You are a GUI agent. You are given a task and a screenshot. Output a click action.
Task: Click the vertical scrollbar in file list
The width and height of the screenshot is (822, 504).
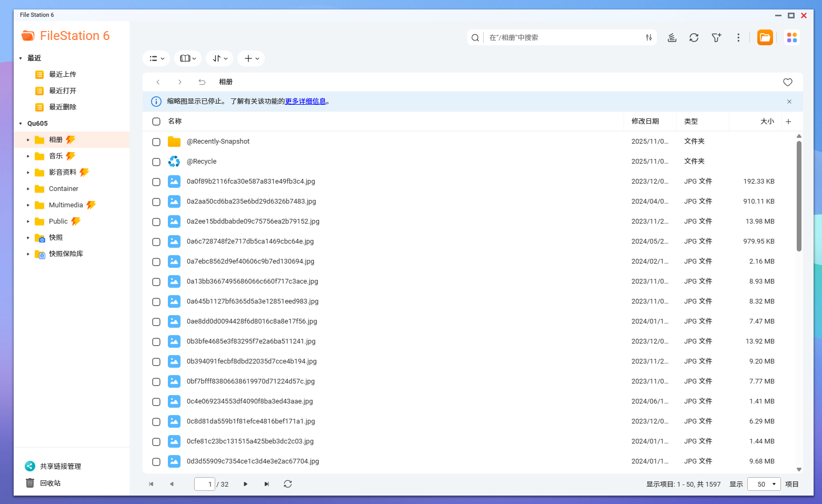click(x=799, y=196)
